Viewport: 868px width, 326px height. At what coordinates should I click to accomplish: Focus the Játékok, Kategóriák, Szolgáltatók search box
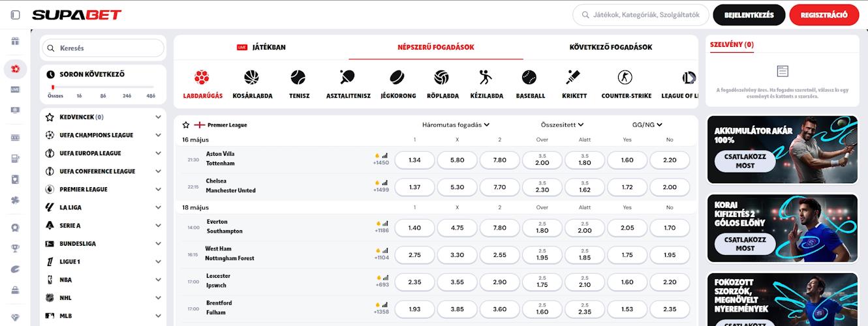click(641, 14)
